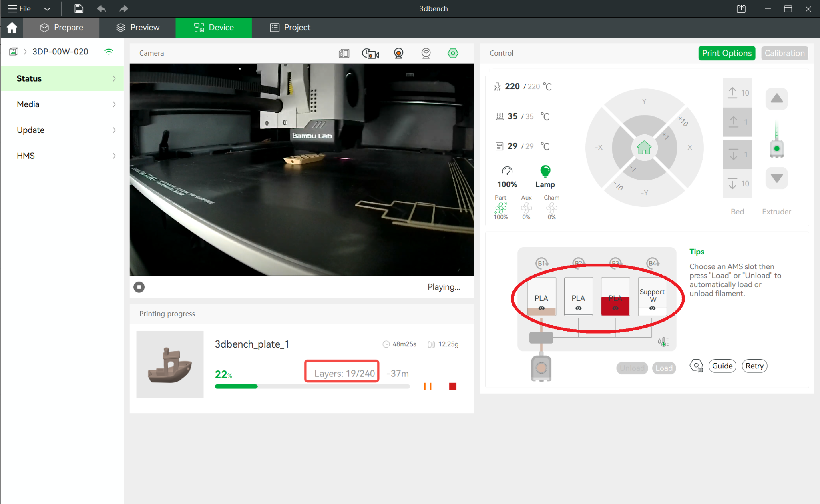Open the File menu dropdown arrow

click(x=47, y=8)
